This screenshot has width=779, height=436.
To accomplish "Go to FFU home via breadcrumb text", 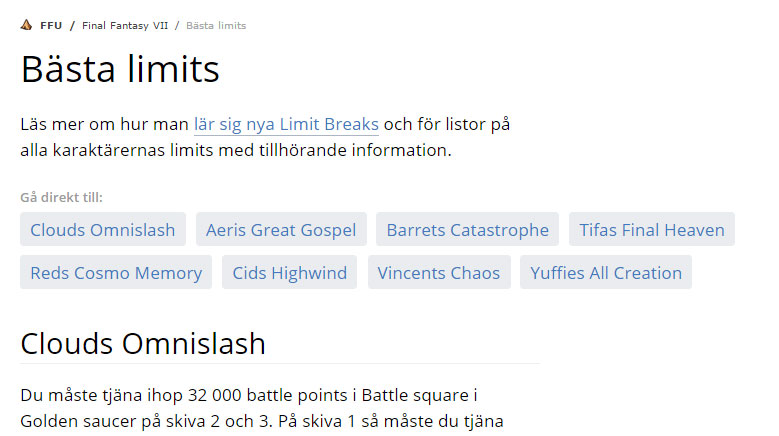I will (50, 25).
